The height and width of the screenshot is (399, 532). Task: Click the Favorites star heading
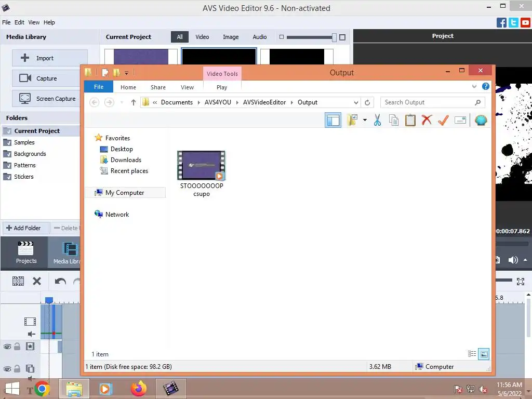pyautogui.click(x=117, y=138)
